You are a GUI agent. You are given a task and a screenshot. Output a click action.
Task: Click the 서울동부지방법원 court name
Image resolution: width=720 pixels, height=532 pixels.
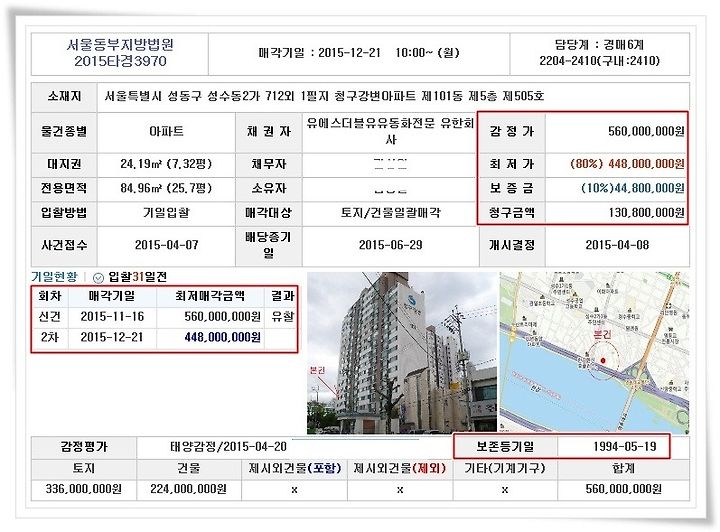pyautogui.click(x=120, y=45)
